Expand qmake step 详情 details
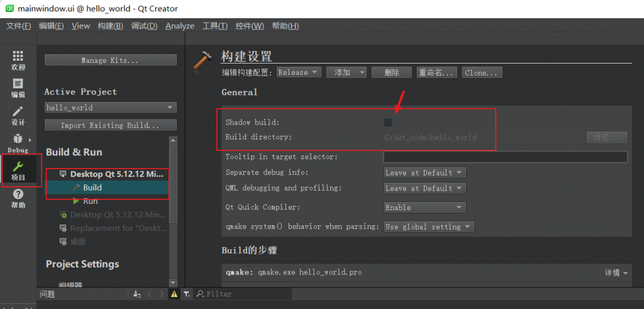Image resolution: width=644 pixels, height=309 pixels. pos(616,272)
